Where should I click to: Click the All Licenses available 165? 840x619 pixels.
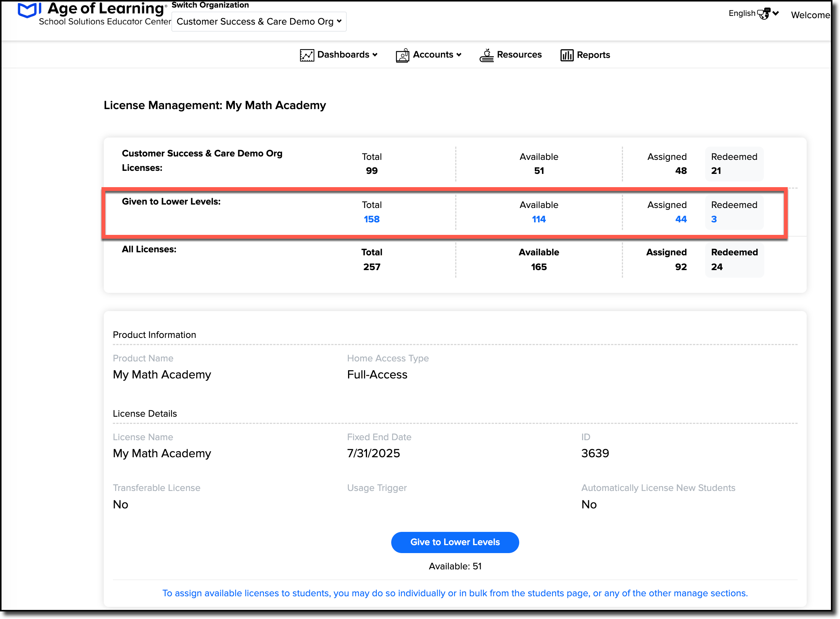(x=539, y=267)
